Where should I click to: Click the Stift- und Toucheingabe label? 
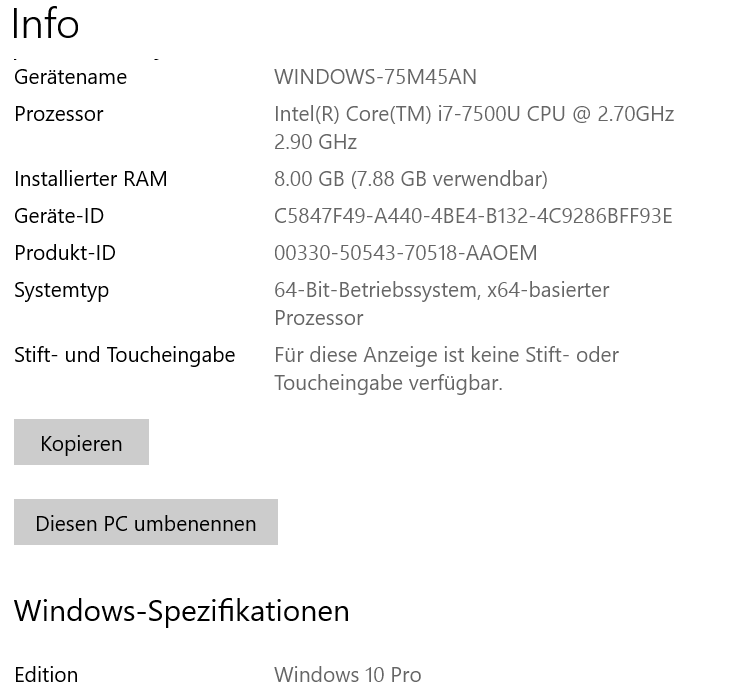coord(125,355)
